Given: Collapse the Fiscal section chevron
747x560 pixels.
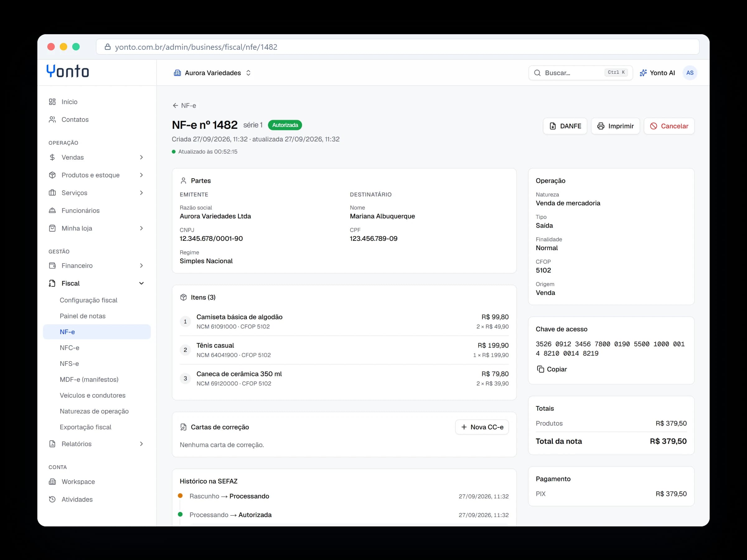Looking at the screenshot, I should pos(142,283).
